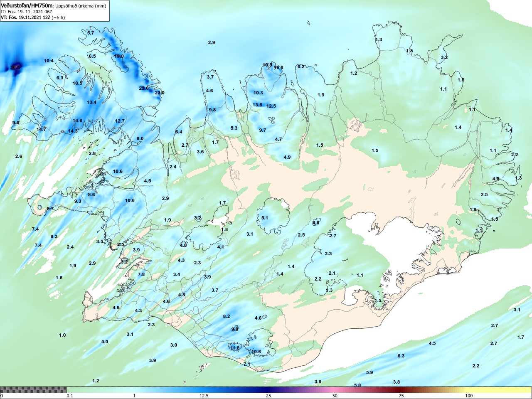The width and height of the screenshot is (532, 399).
Task: Click the 22.0 precipitation value
Action: click(x=160, y=93)
